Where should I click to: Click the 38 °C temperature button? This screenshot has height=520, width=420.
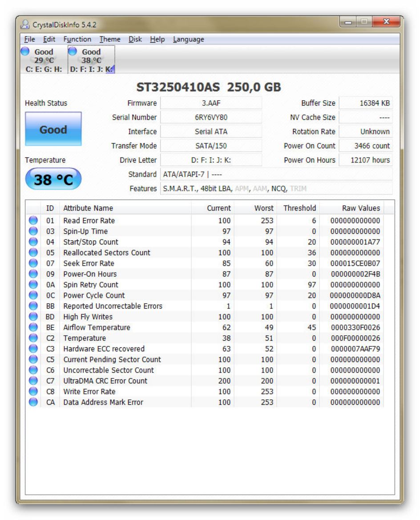pos(53,179)
